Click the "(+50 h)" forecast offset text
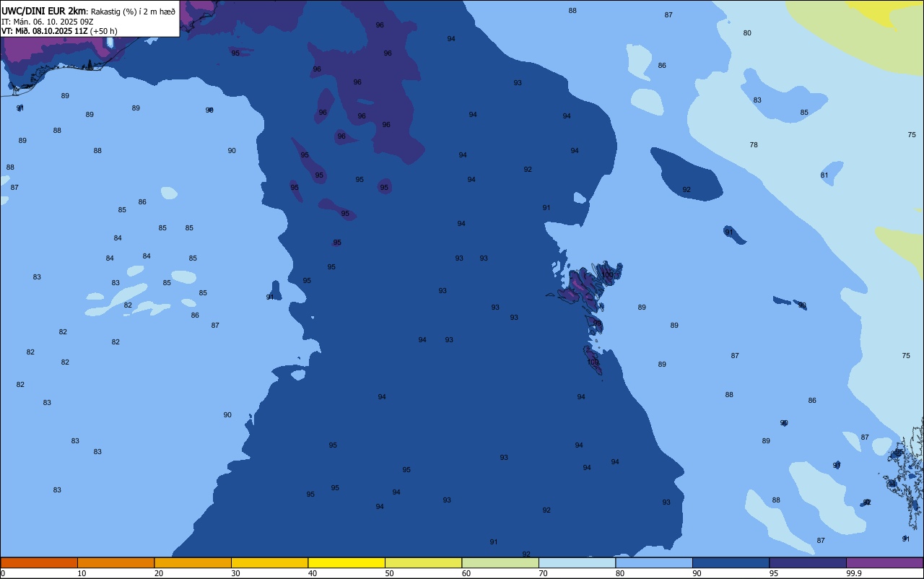924x579 pixels. [104, 31]
